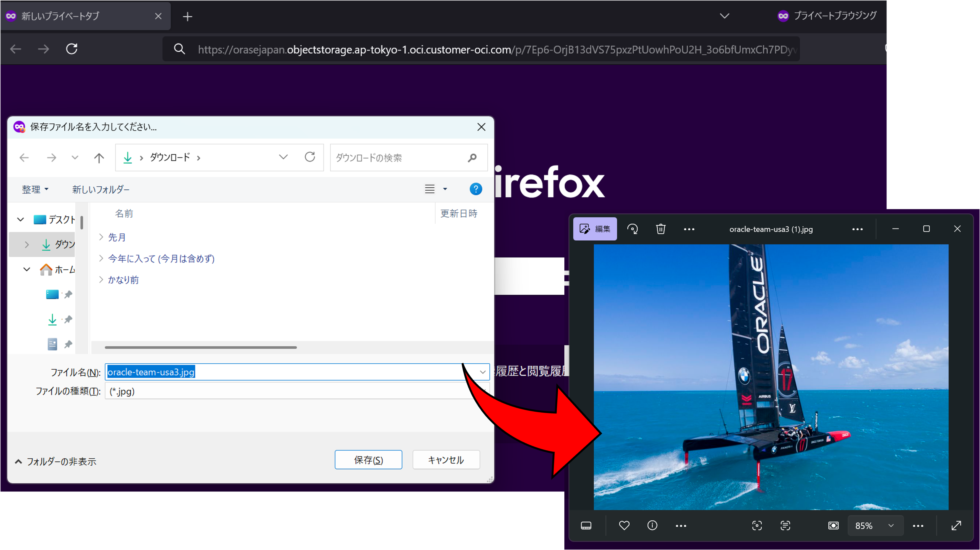
Task: Open image info panel icon
Action: 652,525
